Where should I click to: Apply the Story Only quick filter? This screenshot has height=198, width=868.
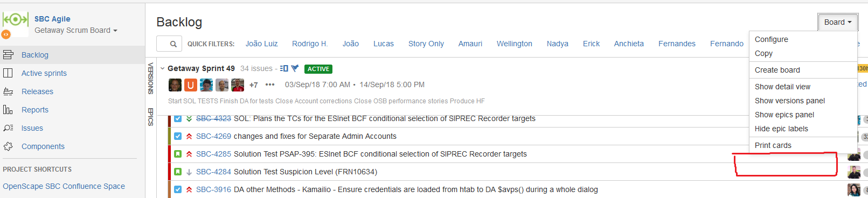coord(426,44)
